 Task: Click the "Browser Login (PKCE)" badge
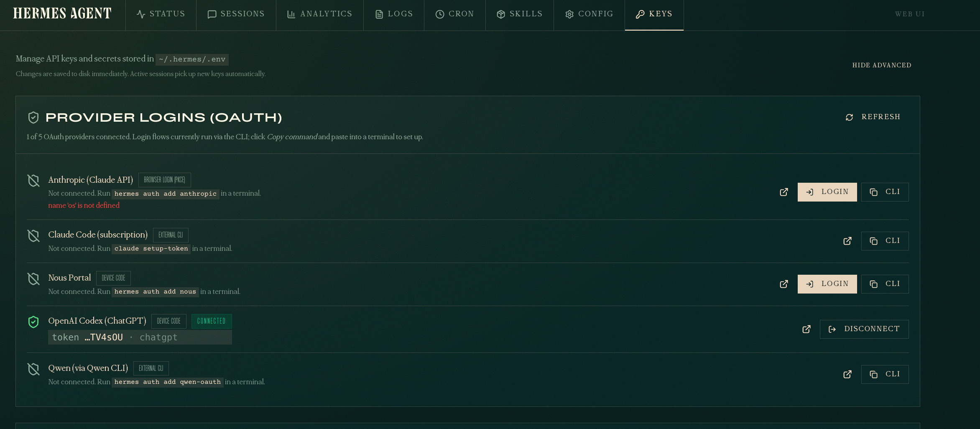pos(165,180)
